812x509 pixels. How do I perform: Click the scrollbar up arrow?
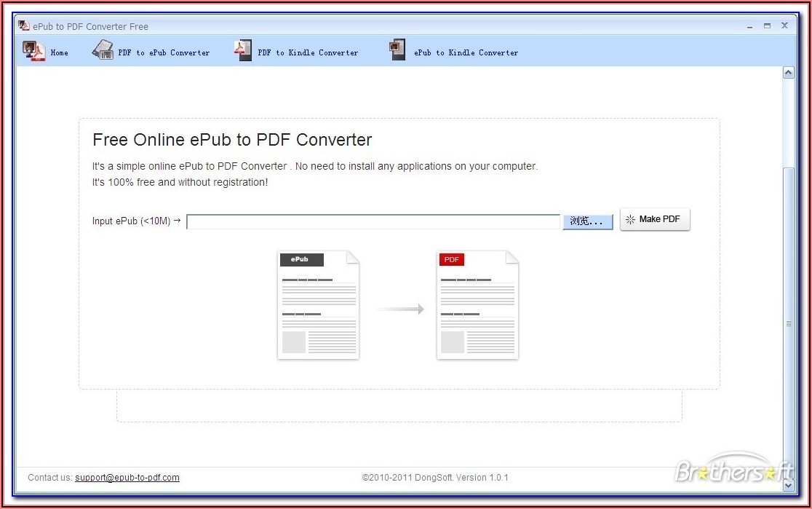788,73
